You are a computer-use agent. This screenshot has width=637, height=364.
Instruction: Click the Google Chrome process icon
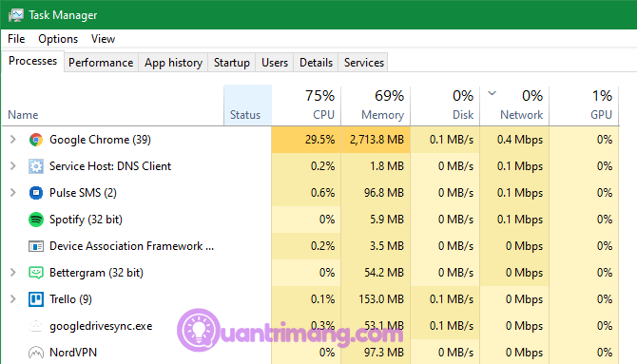click(x=36, y=140)
